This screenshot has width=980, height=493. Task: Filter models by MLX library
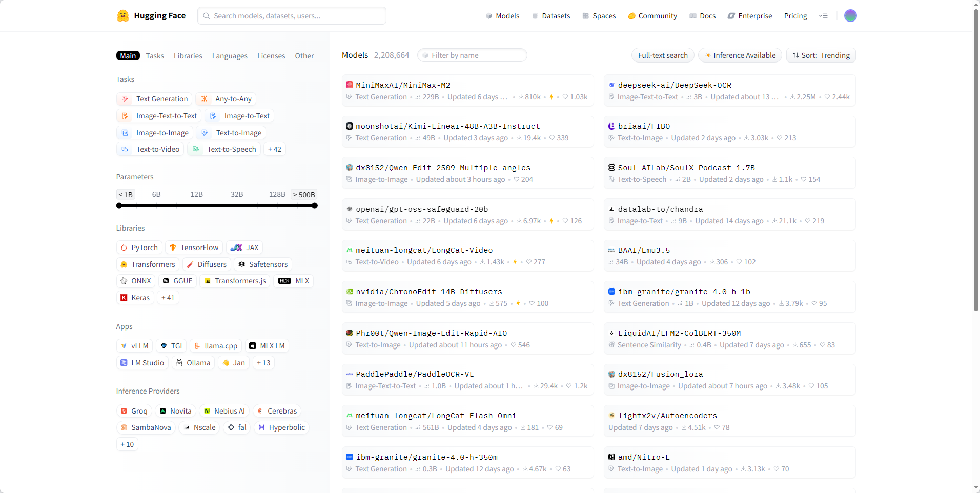(x=294, y=281)
